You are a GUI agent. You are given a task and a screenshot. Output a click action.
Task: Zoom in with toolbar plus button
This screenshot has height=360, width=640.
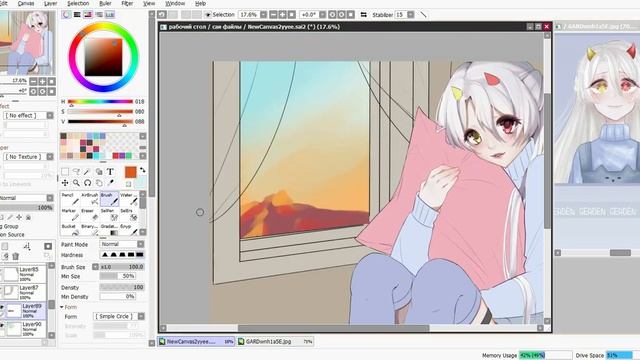tap(282, 15)
